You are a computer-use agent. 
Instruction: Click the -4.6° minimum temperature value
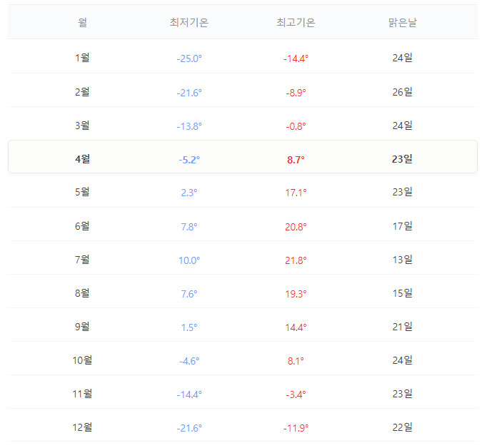pyautogui.click(x=189, y=361)
